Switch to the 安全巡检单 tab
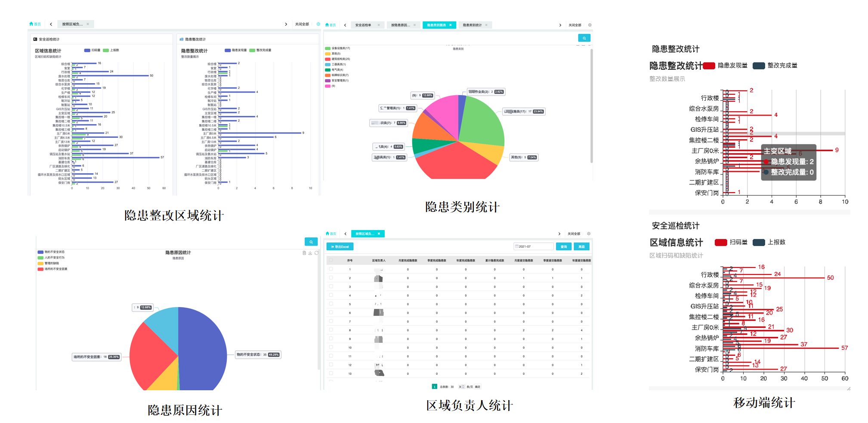The image size is (868, 423). [x=363, y=25]
